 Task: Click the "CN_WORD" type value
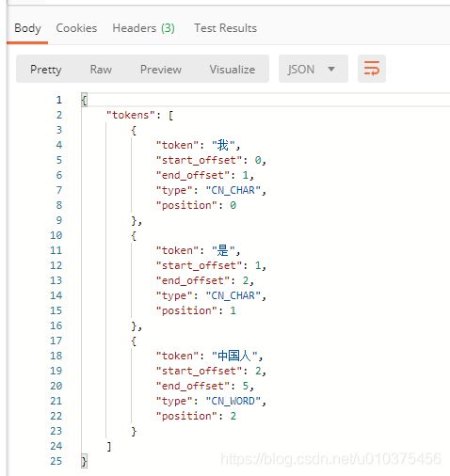(233, 401)
